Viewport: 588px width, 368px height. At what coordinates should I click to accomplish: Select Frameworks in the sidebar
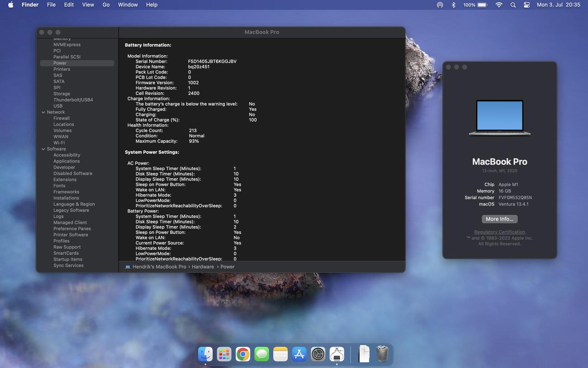(66, 192)
